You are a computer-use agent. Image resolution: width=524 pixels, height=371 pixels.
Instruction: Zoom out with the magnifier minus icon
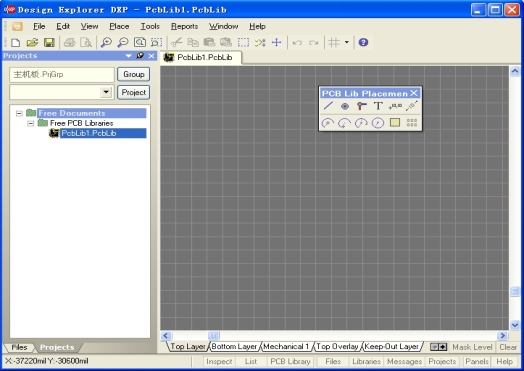coord(123,42)
